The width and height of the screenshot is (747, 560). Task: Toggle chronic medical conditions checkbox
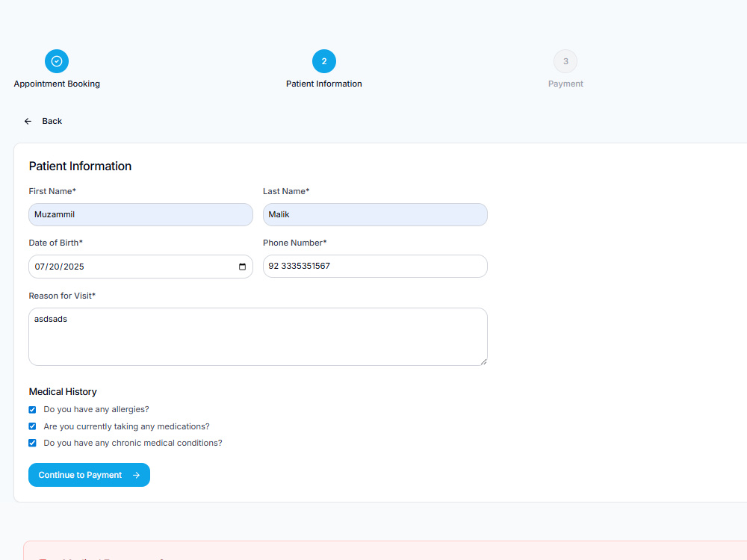pyautogui.click(x=32, y=443)
